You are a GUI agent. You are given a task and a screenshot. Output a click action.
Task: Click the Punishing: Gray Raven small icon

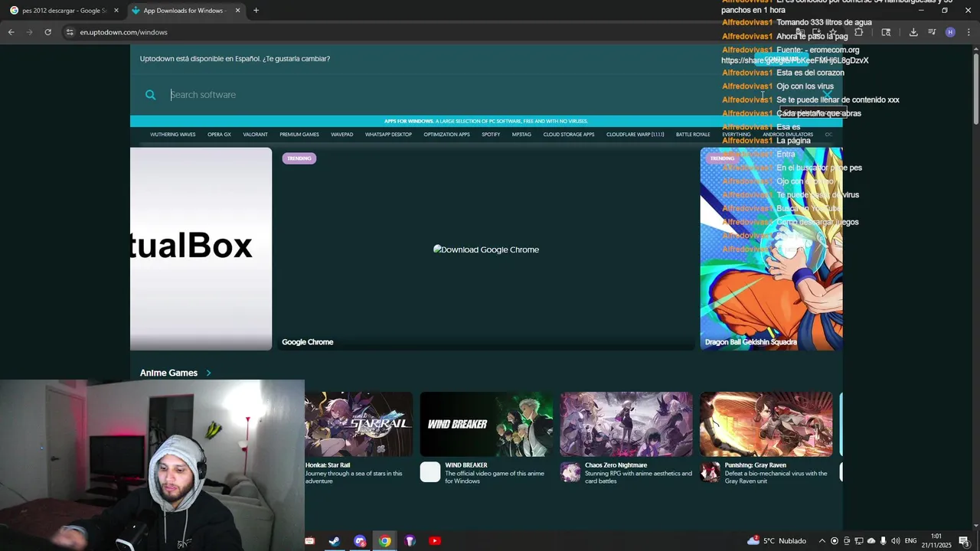point(710,472)
